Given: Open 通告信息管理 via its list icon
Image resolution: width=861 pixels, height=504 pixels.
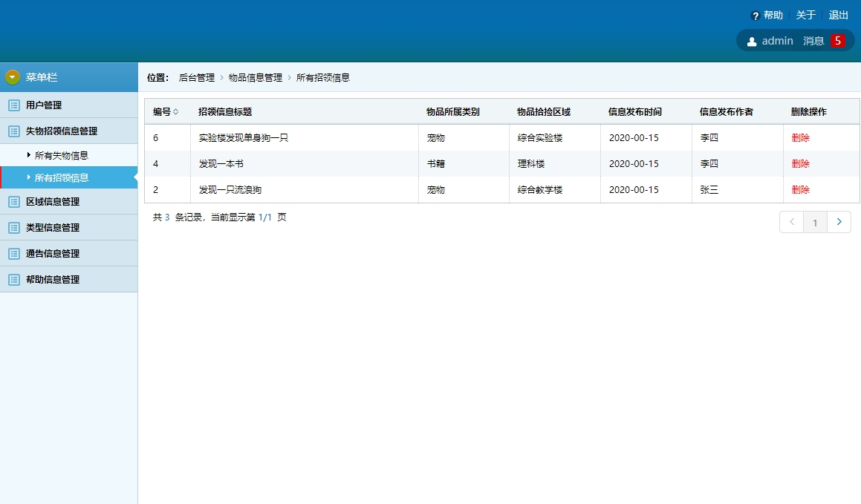Looking at the screenshot, I should [13, 253].
